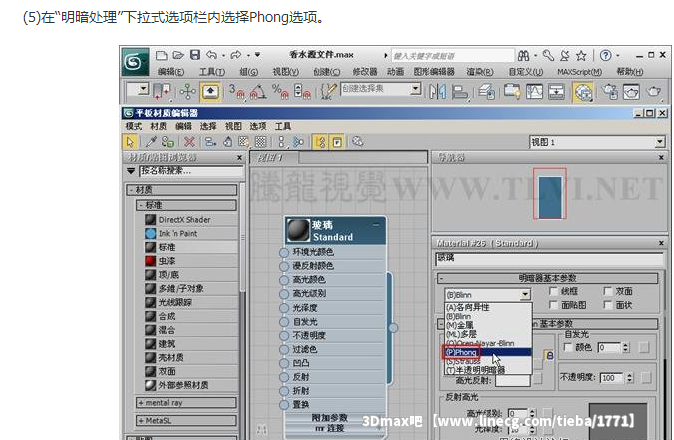Click the select arrow tool in material editor

(x=130, y=142)
